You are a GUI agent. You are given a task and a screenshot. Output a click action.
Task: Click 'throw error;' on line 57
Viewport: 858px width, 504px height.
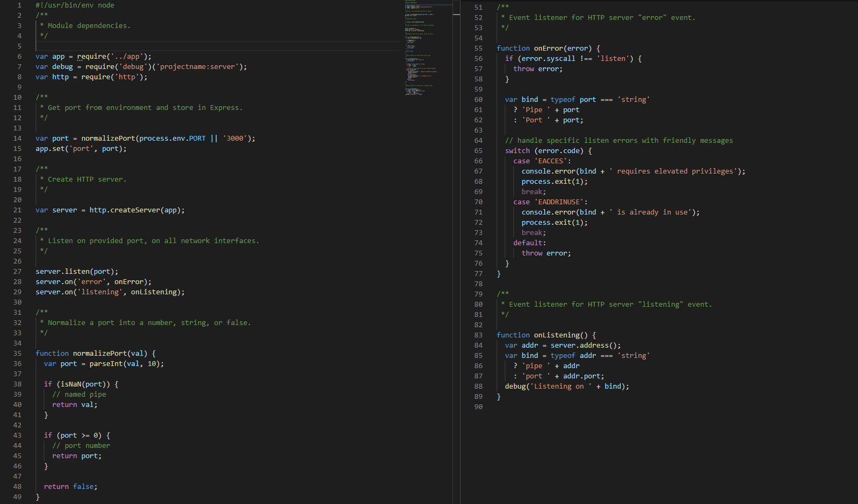pyautogui.click(x=538, y=68)
